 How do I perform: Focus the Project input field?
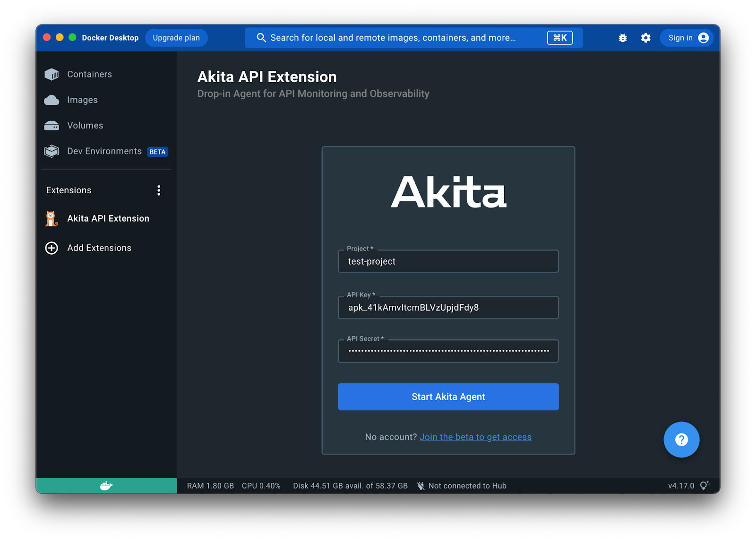(448, 261)
